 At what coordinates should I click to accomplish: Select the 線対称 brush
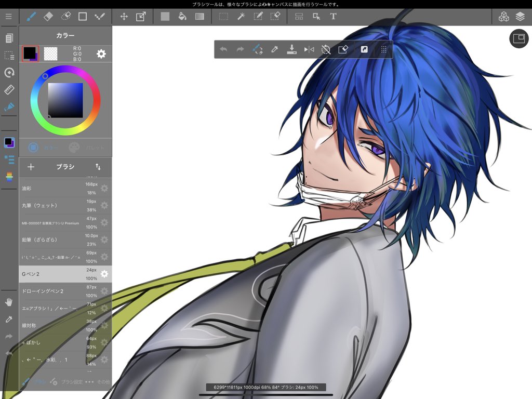click(x=65, y=325)
